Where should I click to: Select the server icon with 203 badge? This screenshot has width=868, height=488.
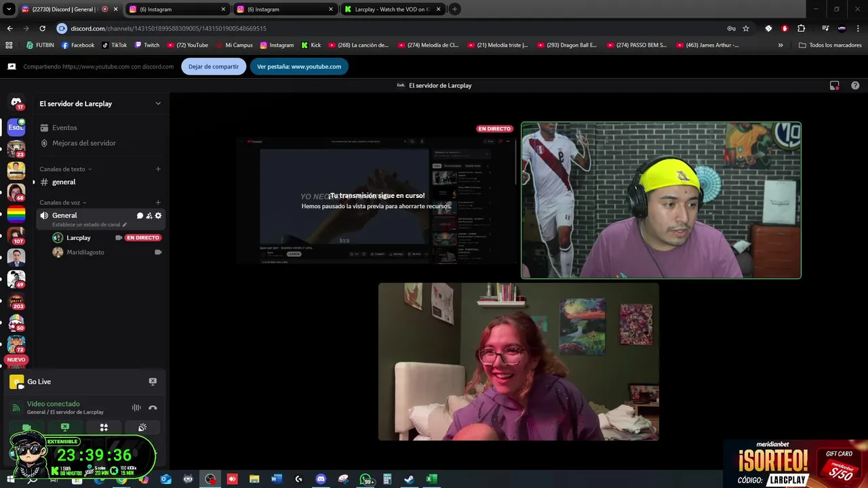pyautogui.click(x=16, y=300)
